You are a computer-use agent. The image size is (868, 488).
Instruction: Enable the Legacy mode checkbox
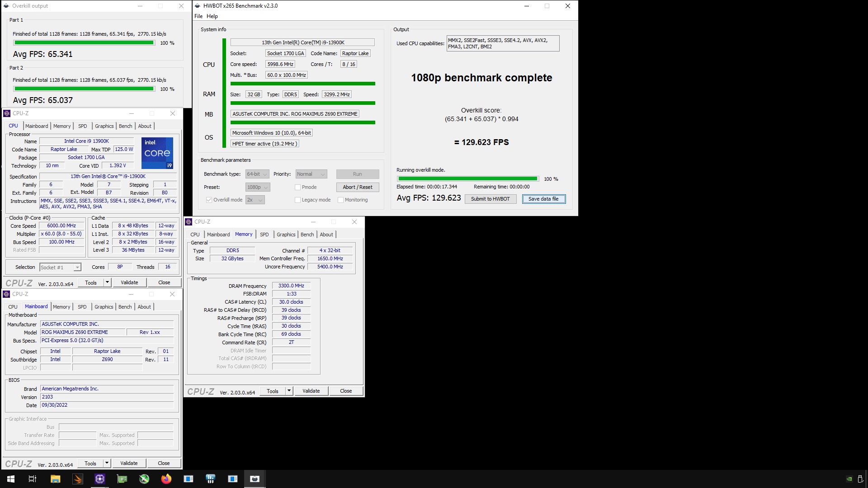(x=297, y=200)
